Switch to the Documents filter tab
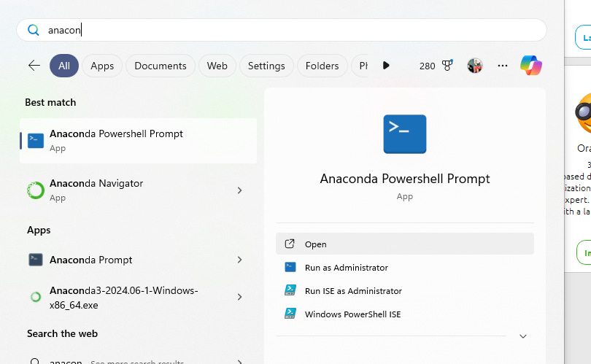591x364 pixels. point(161,66)
